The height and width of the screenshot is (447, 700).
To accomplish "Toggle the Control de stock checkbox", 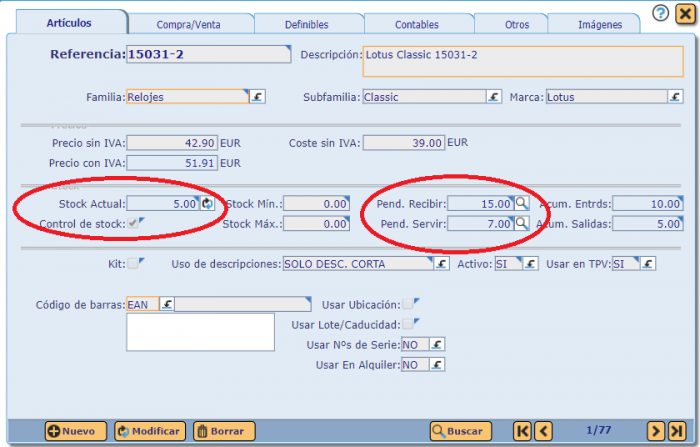I will (134, 223).
